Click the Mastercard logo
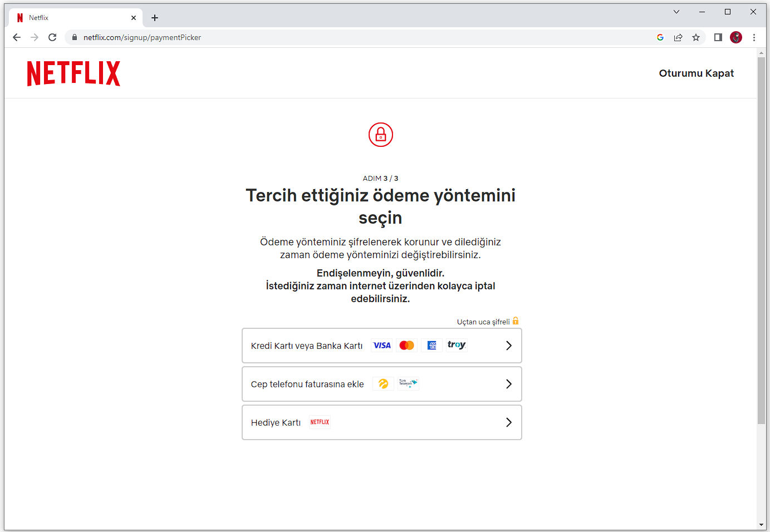The height and width of the screenshot is (532, 770). (x=407, y=346)
